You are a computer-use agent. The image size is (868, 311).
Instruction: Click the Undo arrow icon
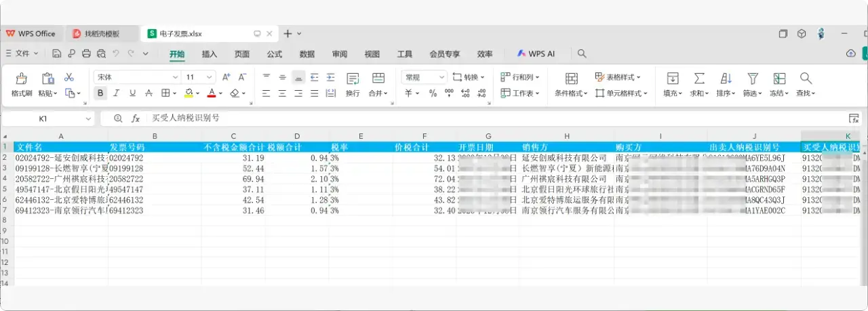116,54
